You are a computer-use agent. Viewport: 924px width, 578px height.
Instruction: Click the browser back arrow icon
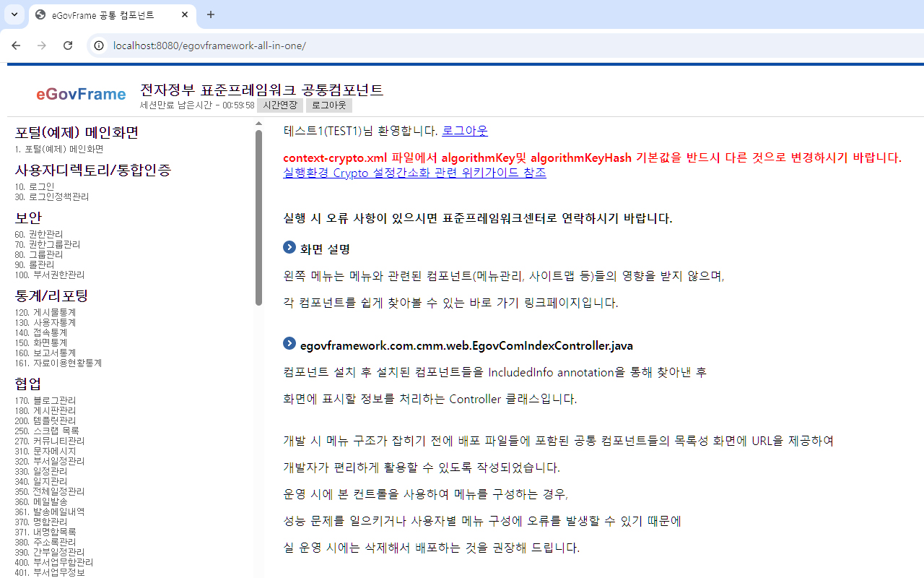coord(16,46)
